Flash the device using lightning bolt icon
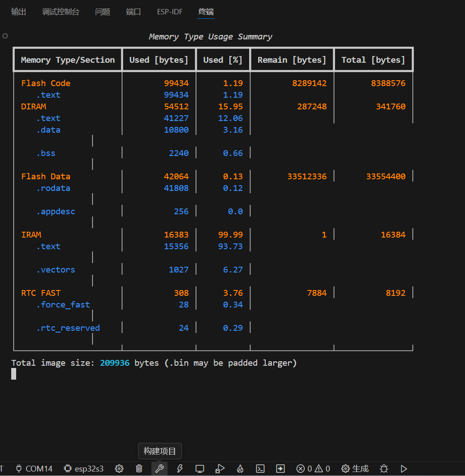 pos(180,469)
